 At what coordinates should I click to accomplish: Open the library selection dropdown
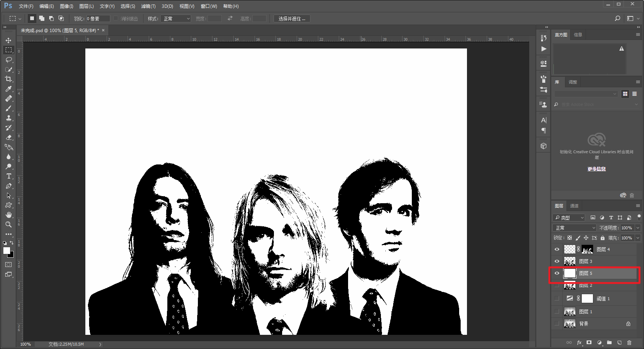tap(586, 94)
